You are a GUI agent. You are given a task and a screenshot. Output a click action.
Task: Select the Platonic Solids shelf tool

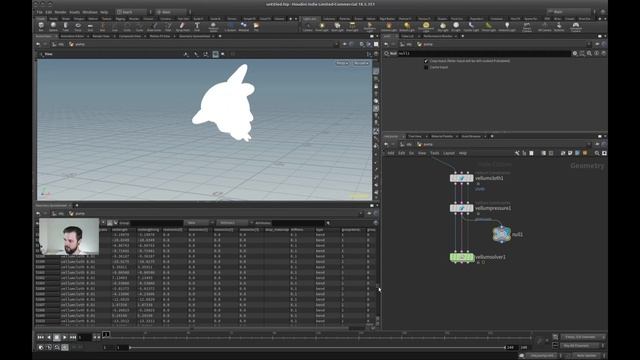click(213, 27)
